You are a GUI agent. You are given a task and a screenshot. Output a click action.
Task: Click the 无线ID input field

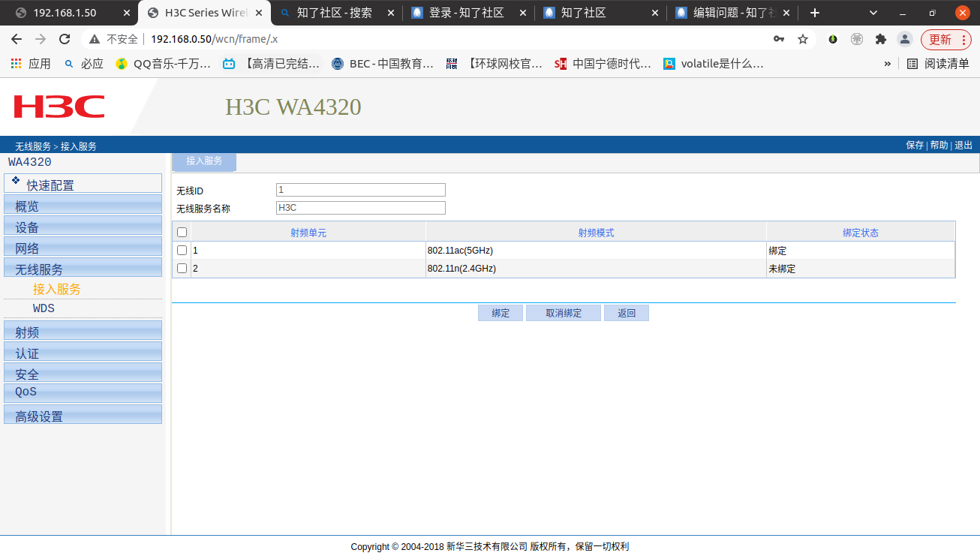361,190
